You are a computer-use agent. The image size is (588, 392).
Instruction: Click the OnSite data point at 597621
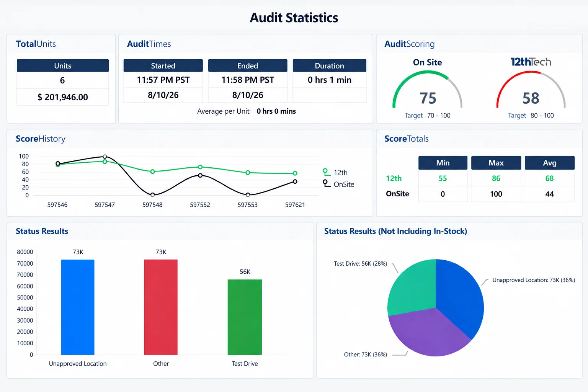coord(295,181)
